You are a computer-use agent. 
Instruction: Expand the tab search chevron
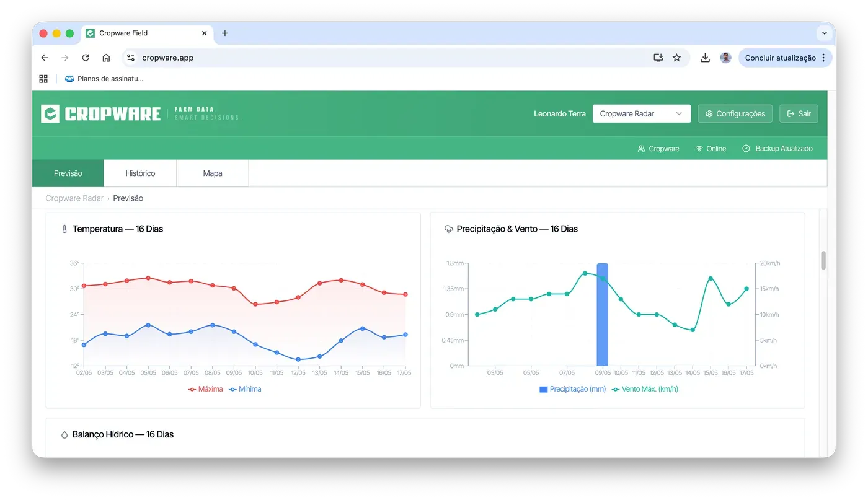click(x=825, y=33)
